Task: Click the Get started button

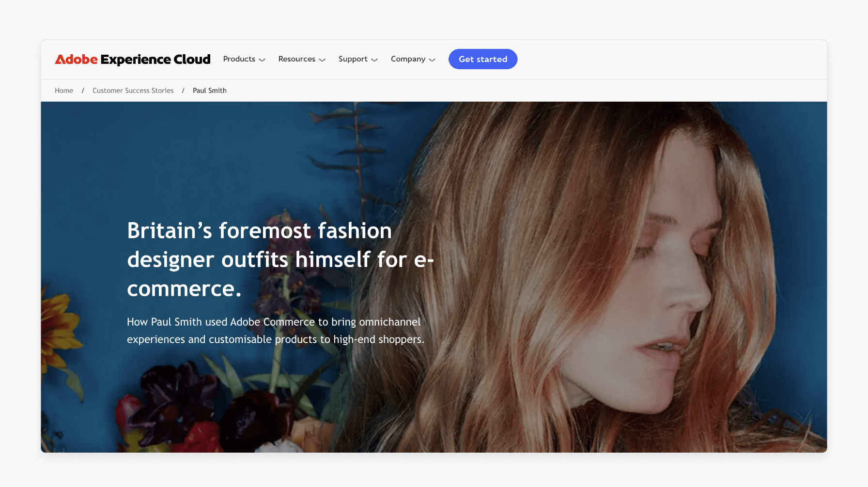Action: [483, 59]
